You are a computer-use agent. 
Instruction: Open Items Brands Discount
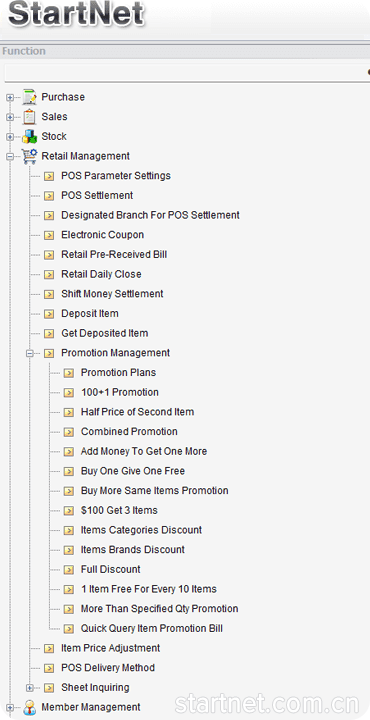click(x=133, y=550)
